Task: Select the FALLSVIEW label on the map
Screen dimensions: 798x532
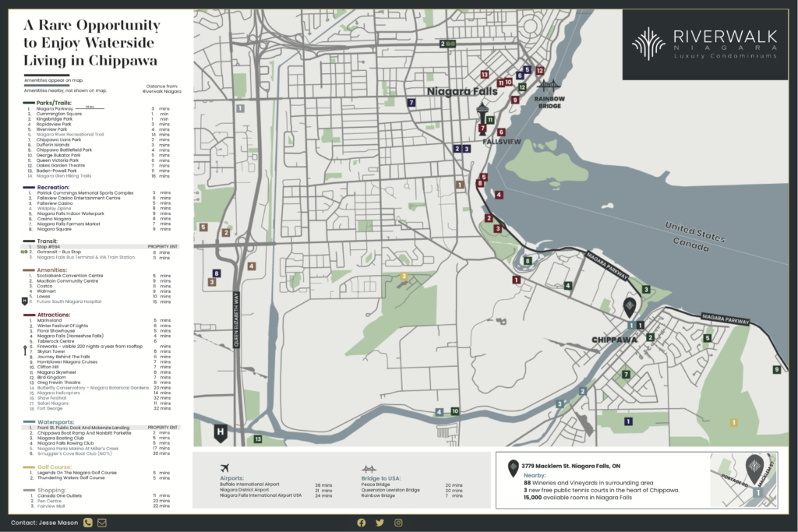Action: [x=501, y=142]
